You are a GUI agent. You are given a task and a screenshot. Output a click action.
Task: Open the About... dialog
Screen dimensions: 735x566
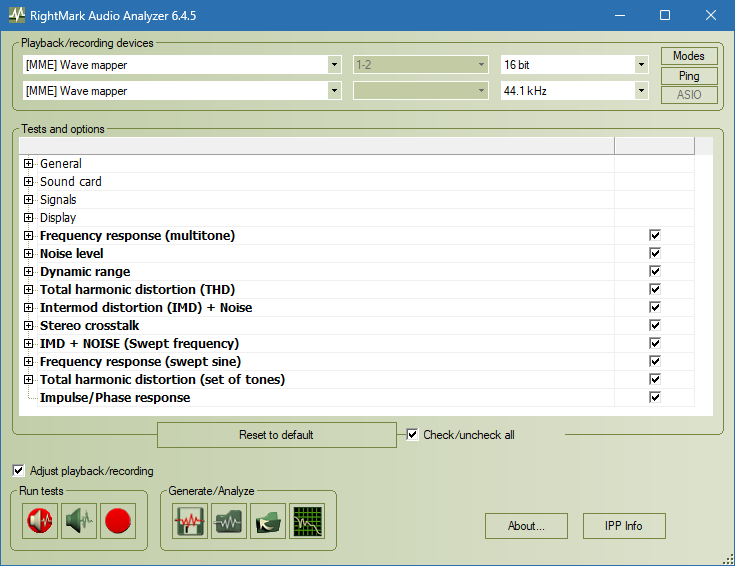pos(526,526)
